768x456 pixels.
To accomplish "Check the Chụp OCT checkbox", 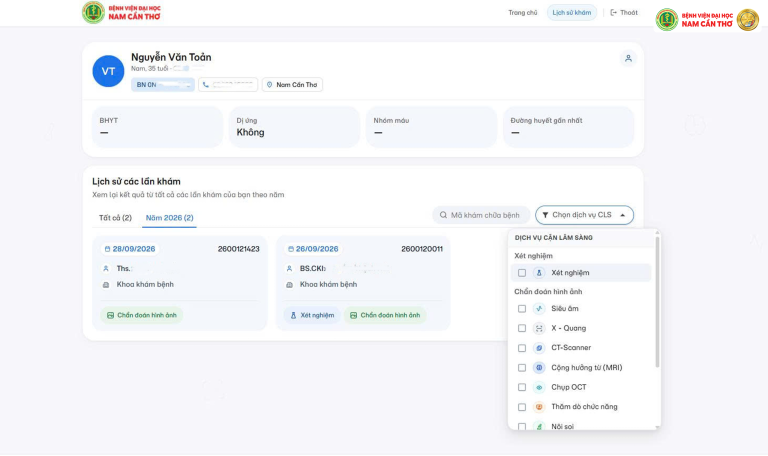I will click(522, 387).
